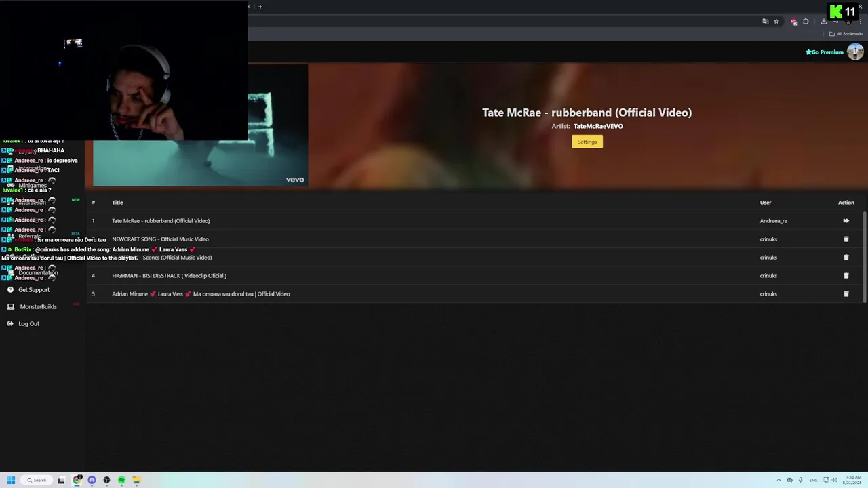Open MonsterBuilds in the sidebar
The image size is (868, 488).
pyautogui.click(x=38, y=306)
